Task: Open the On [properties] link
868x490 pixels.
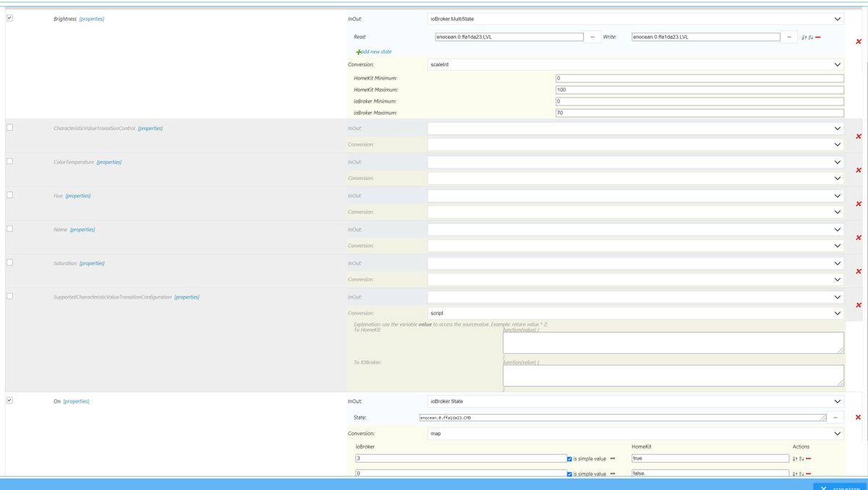Action: coord(76,401)
